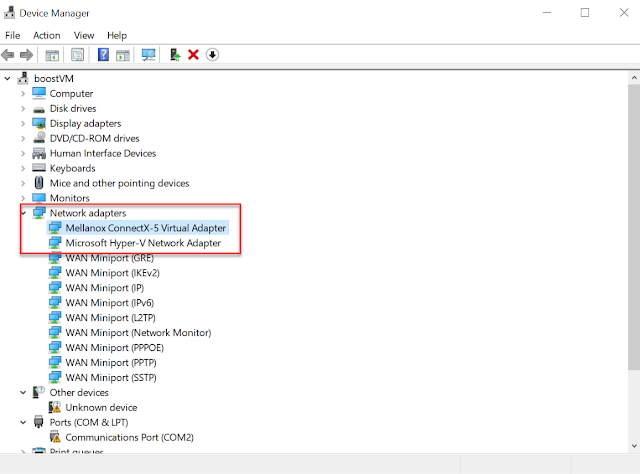Select WAN Miniport (Network Monitor)
Image resolution: width=640 pixels, height=474 pixels.
pyautogui.click(x=138, y=333)
